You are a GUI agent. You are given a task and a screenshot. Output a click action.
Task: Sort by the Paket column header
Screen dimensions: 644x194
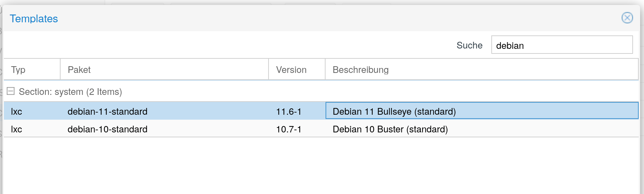[79, 70]
